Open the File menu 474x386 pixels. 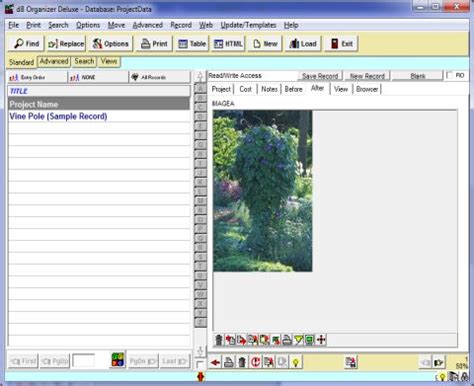coord(14,25)
